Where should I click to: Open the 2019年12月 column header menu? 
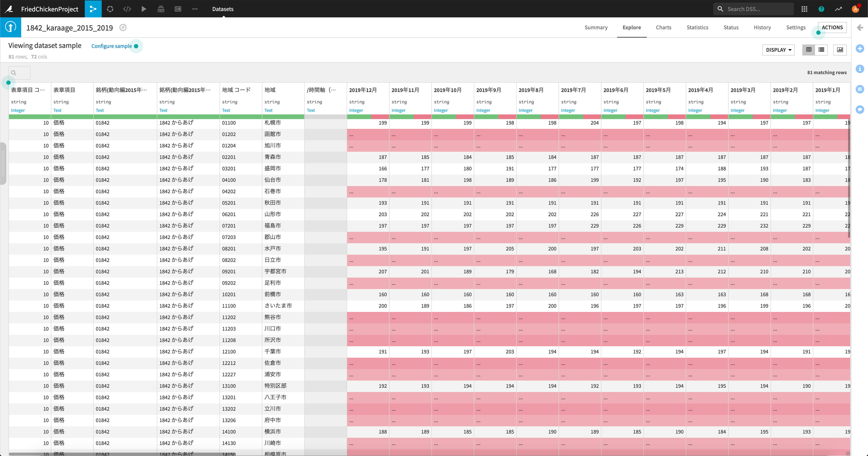(363, 90)
